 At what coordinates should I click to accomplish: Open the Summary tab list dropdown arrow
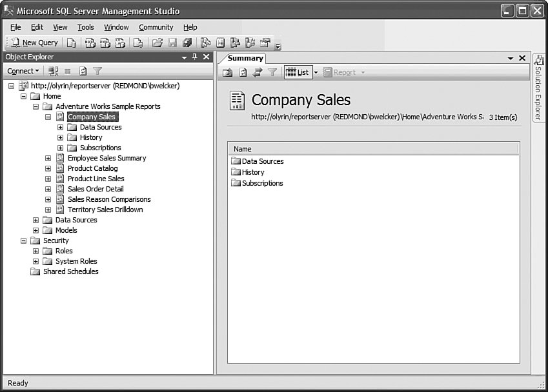point(511,58)
